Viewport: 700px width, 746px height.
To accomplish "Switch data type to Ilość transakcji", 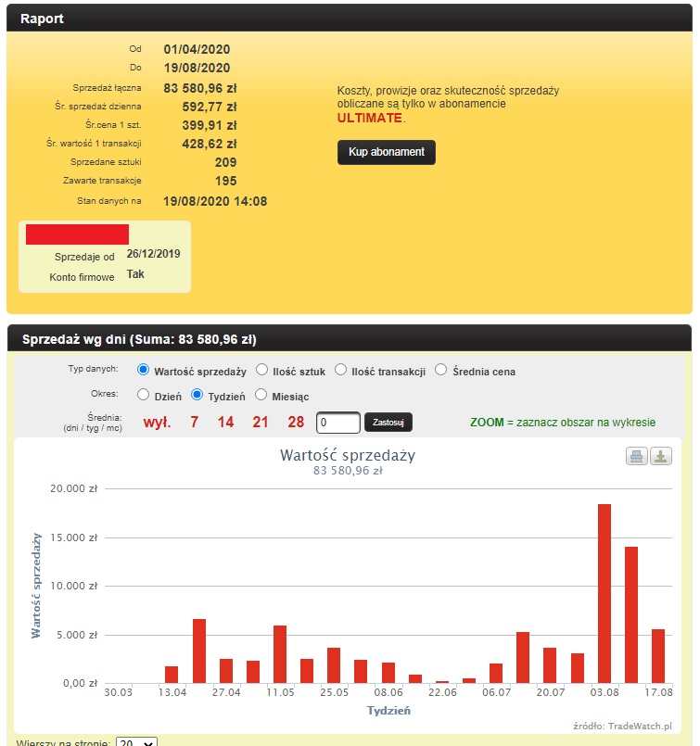I will pyautogui.click(x=341, y=371).
